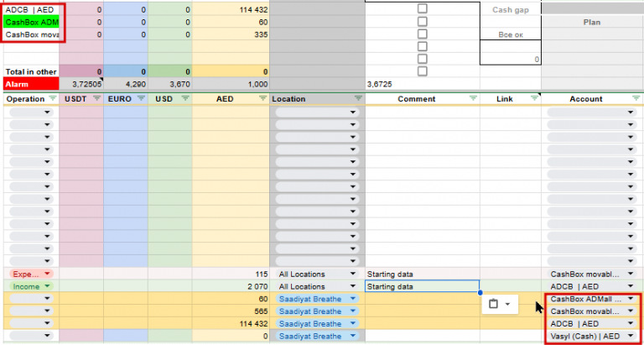This screenshot has height=345, width=644.
Task: Select the Starting data comment in Expe... row
Action: point(423,274)
